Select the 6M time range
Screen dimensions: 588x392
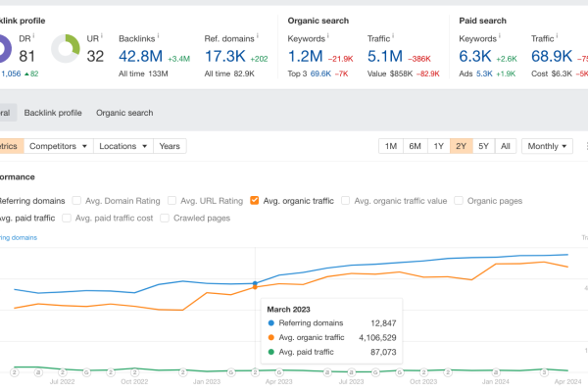pyautogui.click(x=415, y=146)
